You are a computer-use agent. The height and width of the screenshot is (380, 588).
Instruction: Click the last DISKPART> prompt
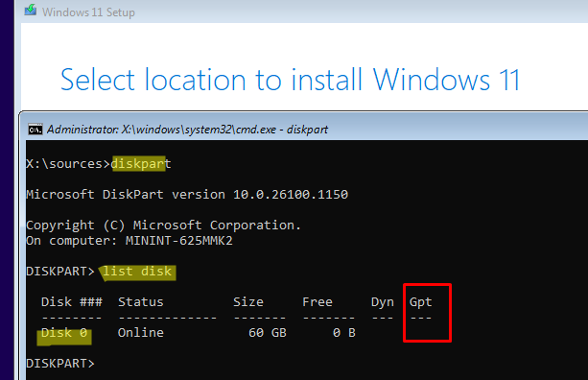(60, 364)
